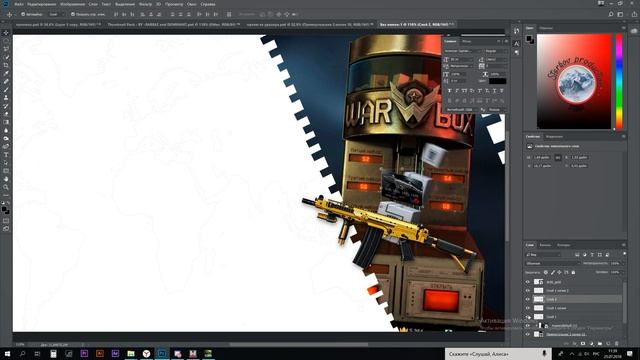Click the Windows Start button
This screenshot has height=360, width=640.
pyautogui.click(x=7, y=353)
